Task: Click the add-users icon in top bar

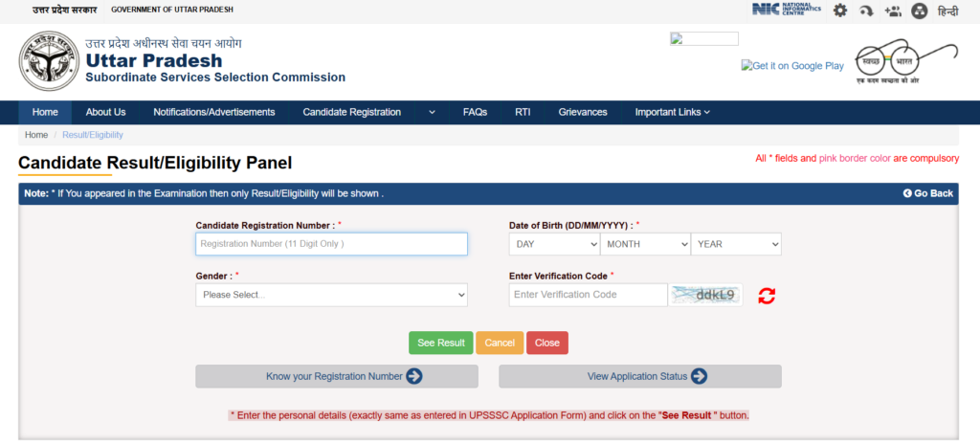Action: 893,11
